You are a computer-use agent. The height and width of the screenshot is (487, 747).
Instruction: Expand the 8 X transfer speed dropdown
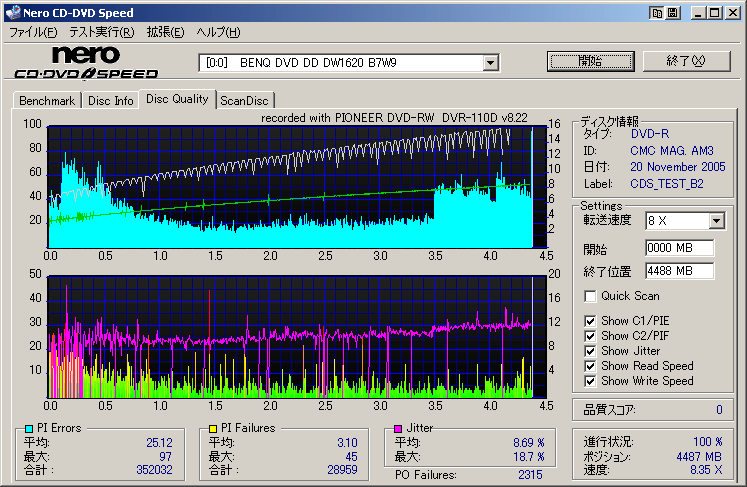(716, 221)
